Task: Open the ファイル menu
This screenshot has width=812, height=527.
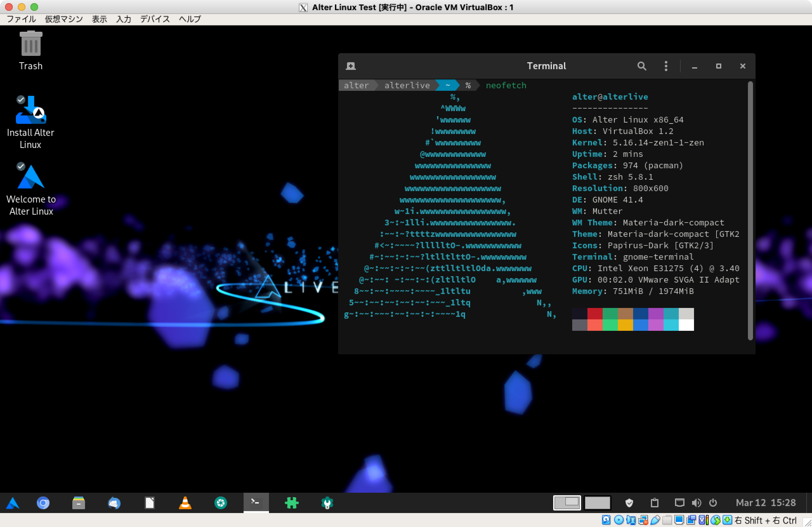Action: (21, 19)
